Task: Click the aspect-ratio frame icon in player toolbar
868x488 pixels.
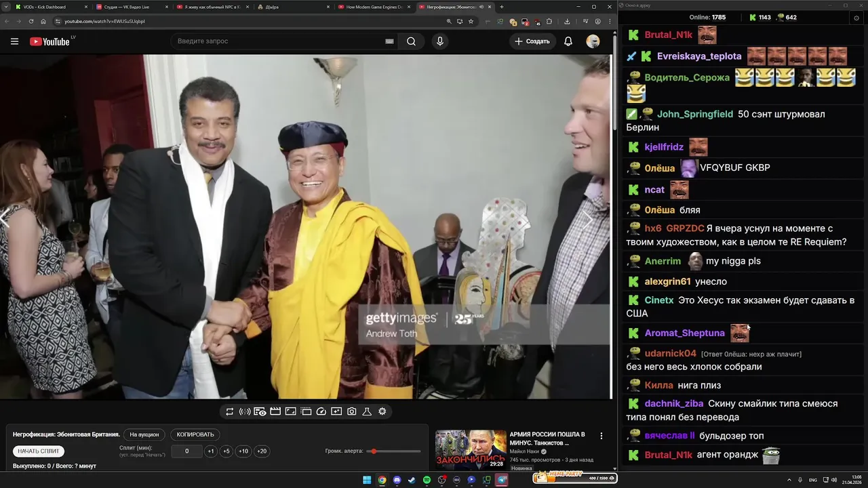Action: [x=290, y=411]
